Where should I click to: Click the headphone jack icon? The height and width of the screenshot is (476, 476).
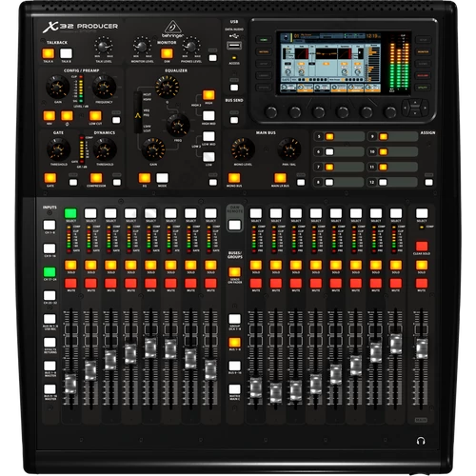pyautogui.click(x=421, y=441)
